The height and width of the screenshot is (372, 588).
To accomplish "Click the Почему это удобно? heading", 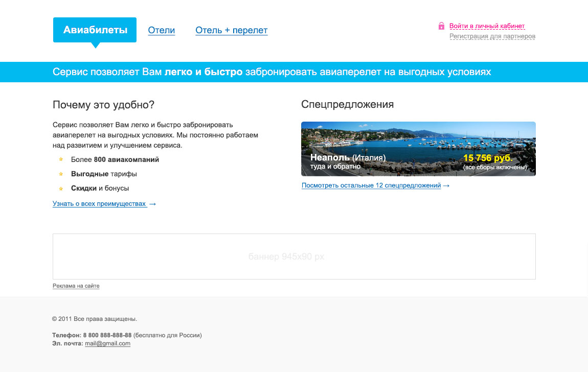I will tap(103, 105).
